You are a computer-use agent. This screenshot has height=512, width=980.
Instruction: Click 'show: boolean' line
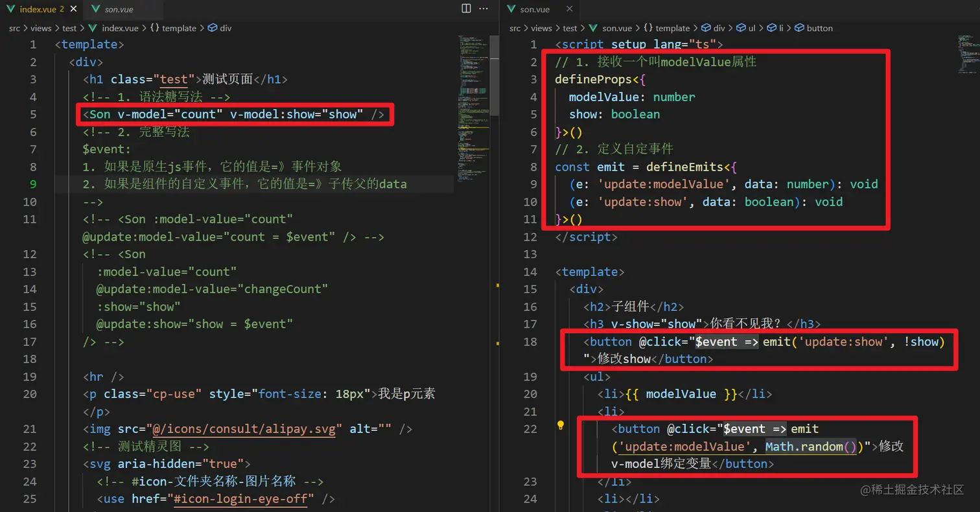point(614,114)
